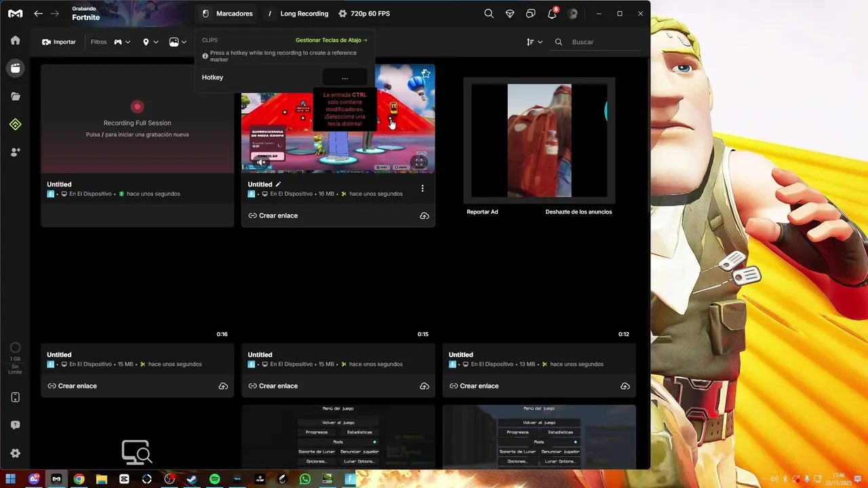The image size is (868, 488).
Task: Open the three-dot menu on the 16 MB clip
Action: pyautogui.click(x=422, y=188)
